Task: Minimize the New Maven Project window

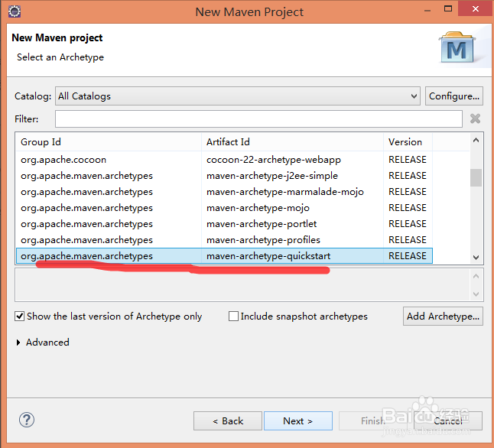Action: click(x=427, y=10)
